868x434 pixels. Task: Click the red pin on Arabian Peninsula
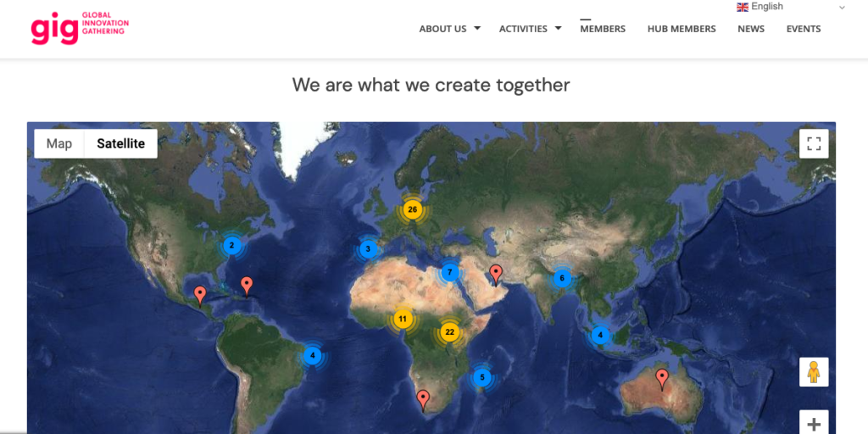tap(496, 275)
